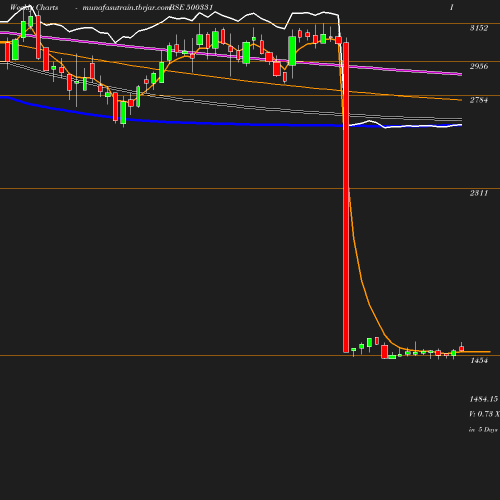
Task: Click the 3152 price level label
Action: pos(479,28)
